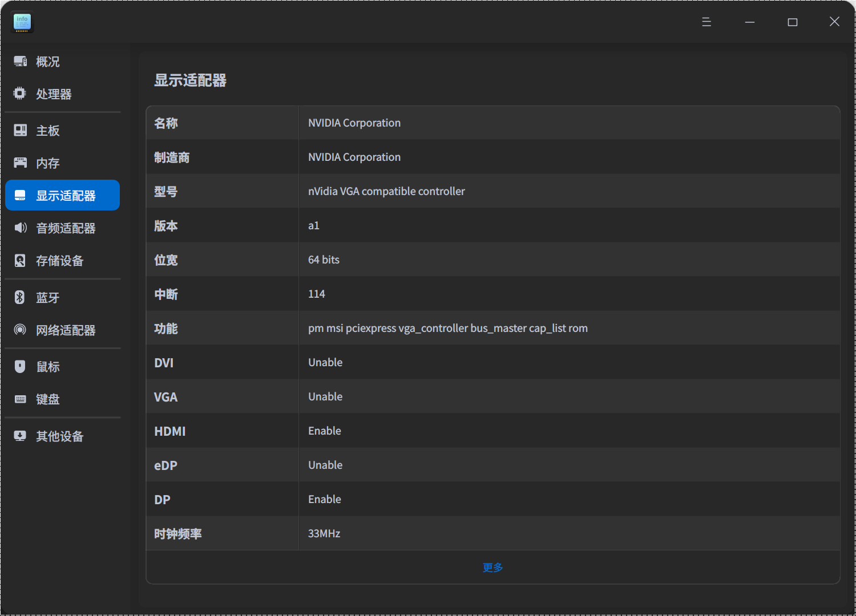Click the 显示适配器 page heading
Screen dimensions: 856x616
(191, 80)
